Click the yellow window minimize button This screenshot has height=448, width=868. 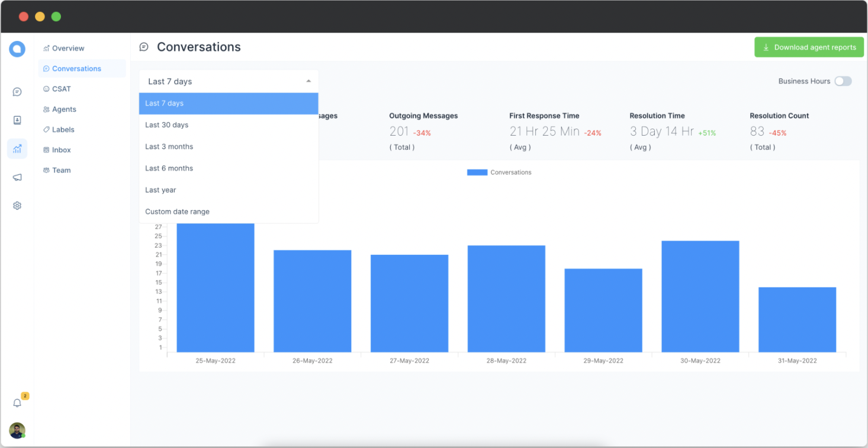point(40,17)
